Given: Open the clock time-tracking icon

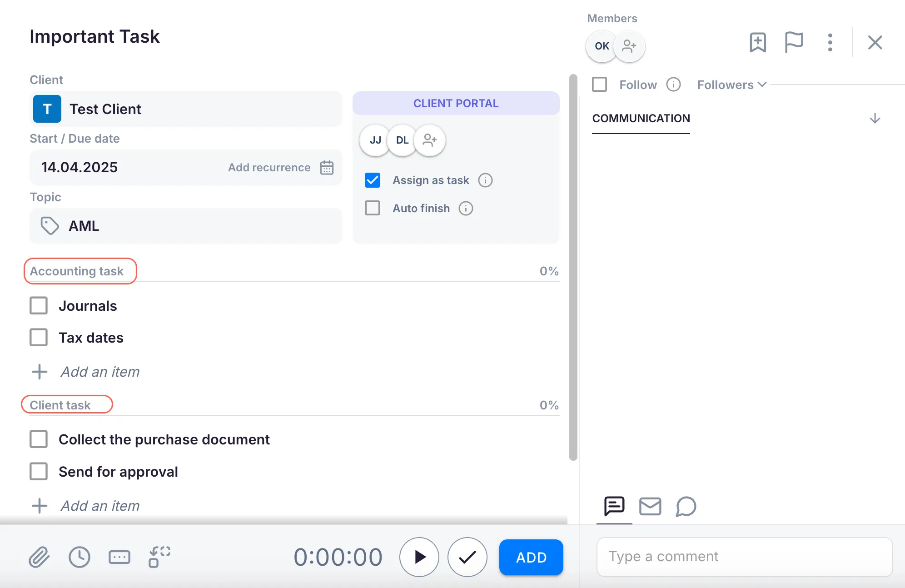Looking at the screenshot, I should click(80, 557).
